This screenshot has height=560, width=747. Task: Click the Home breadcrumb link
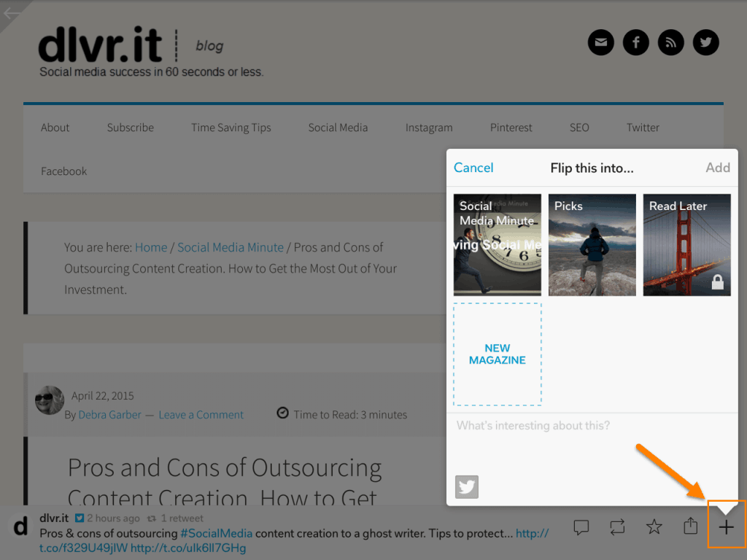[151, 248]
